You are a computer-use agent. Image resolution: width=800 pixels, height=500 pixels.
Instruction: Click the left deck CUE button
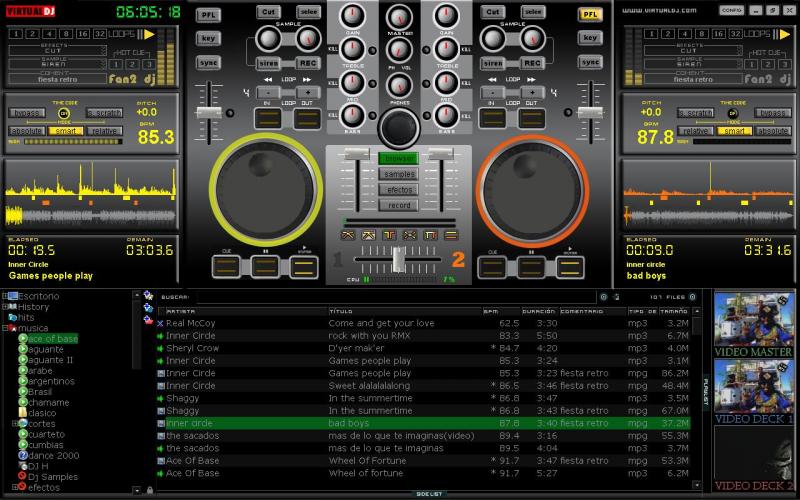[227, 266]
